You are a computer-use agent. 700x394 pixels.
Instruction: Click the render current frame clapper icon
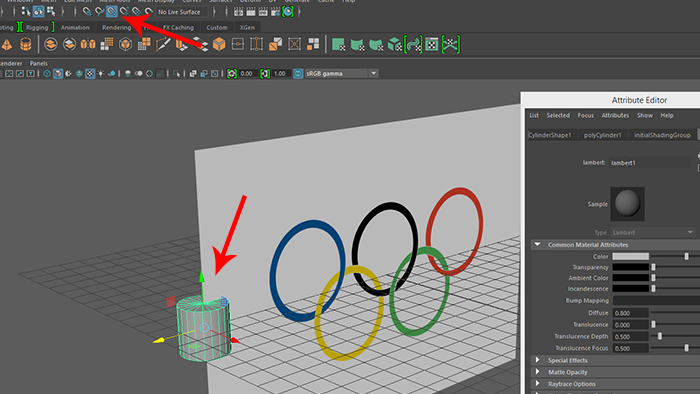[238, 12]
